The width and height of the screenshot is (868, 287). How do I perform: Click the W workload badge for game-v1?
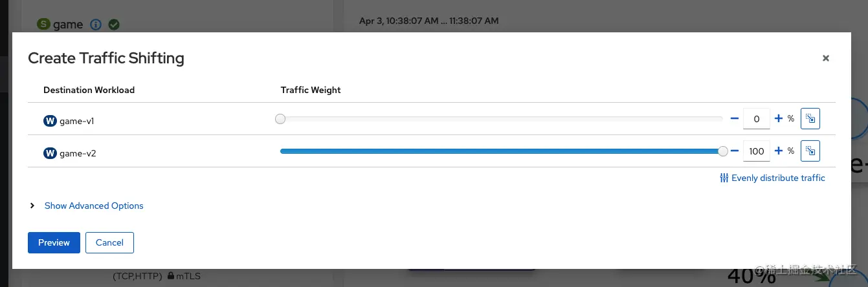pos(50,121)
